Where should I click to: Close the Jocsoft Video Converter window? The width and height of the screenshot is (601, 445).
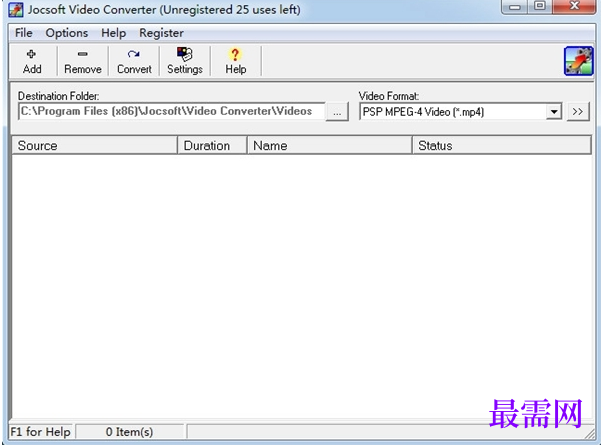574,7
